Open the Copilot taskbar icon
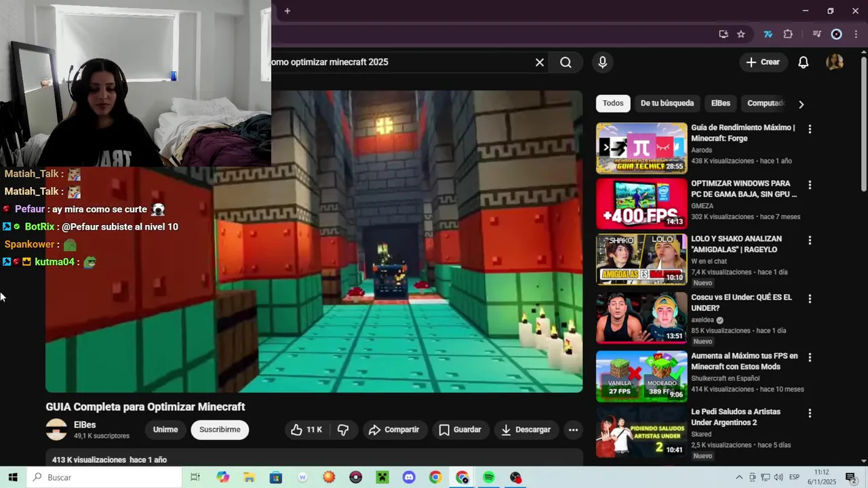868x488 pixels. point(223,477)
